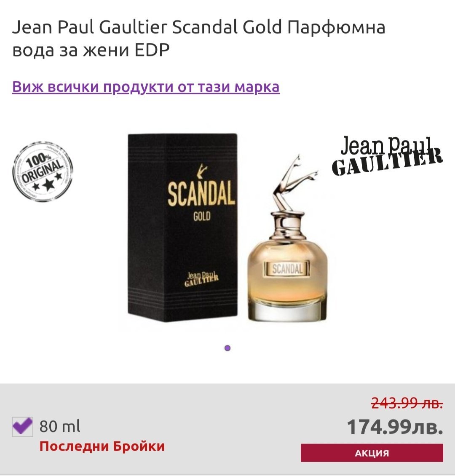Click the SCANDAL plate on the bottle
Screen dimensions: 455x476
click(287, 269)
